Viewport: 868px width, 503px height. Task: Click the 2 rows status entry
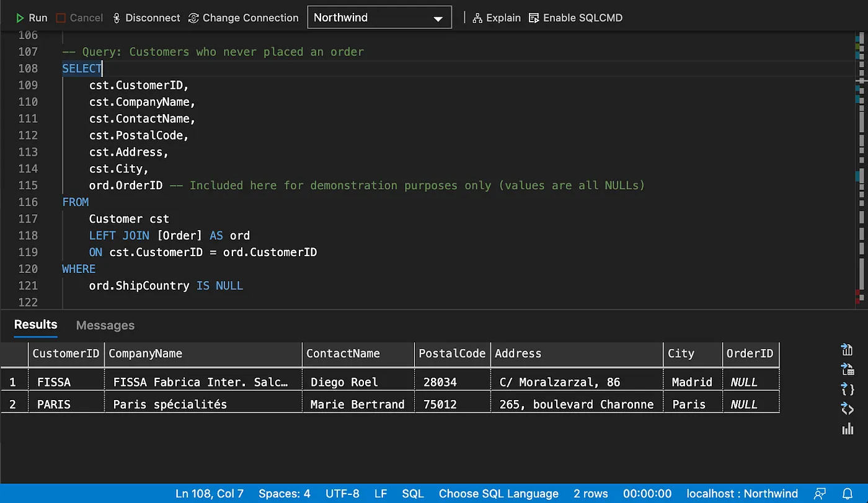(x=591, y=494)
